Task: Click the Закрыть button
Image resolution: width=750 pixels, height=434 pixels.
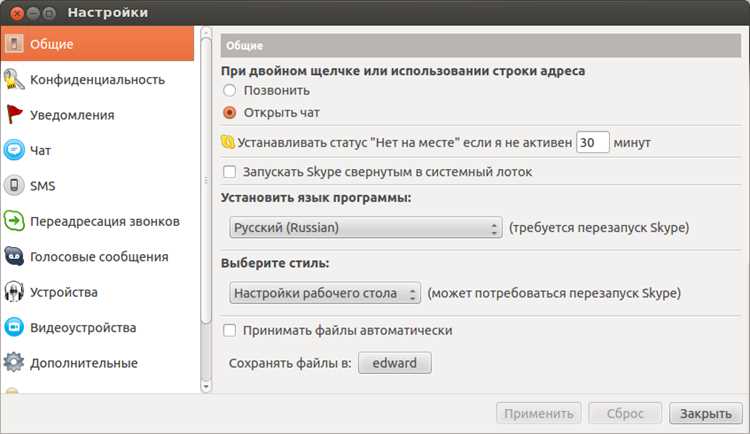Action: 706,413
